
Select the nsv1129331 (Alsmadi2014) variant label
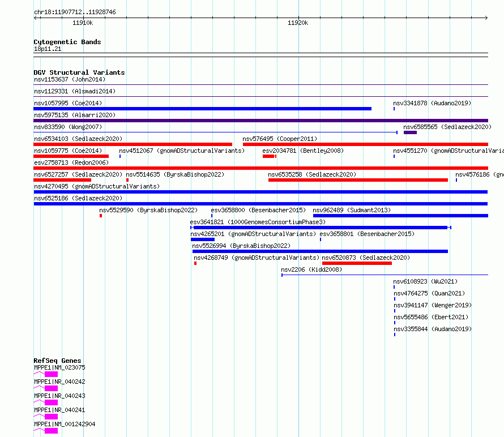(x=75, y=91)
